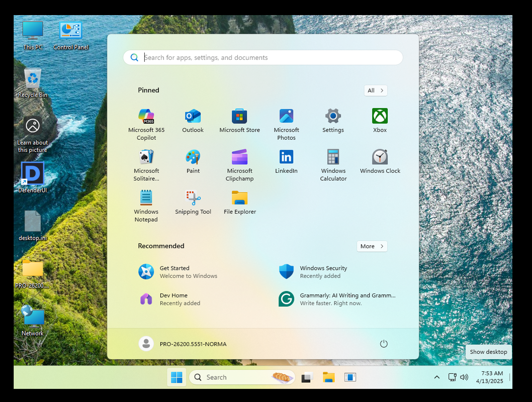Launch Windows Calculator

pos(333,165)
